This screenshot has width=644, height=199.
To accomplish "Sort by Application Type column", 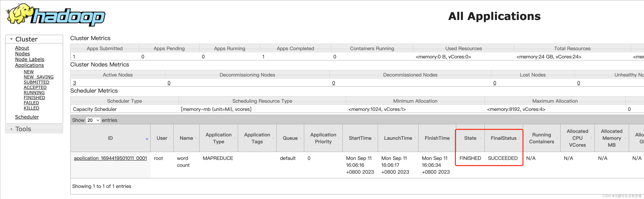I will click(218, 138).
